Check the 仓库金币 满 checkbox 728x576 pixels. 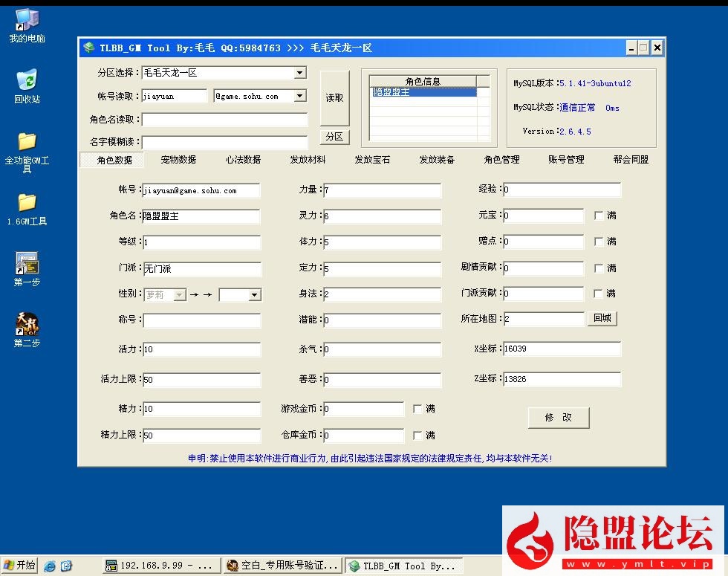[417, 436]
